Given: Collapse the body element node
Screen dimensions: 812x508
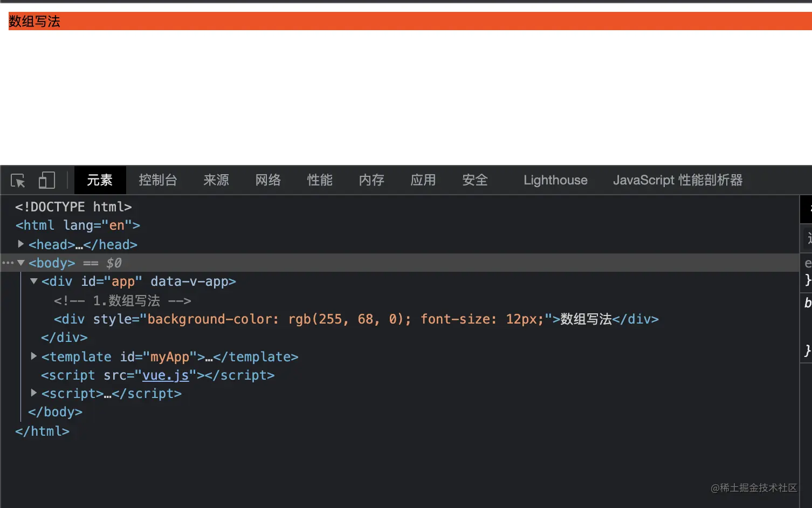Looking at the screenshot, I should click(21, 263).
